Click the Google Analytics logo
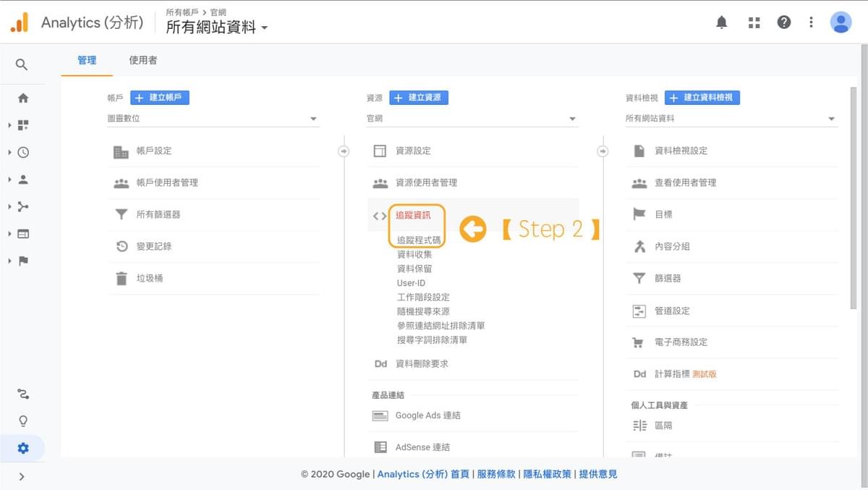This screenshot has height=490, width=868. point(20,22)
